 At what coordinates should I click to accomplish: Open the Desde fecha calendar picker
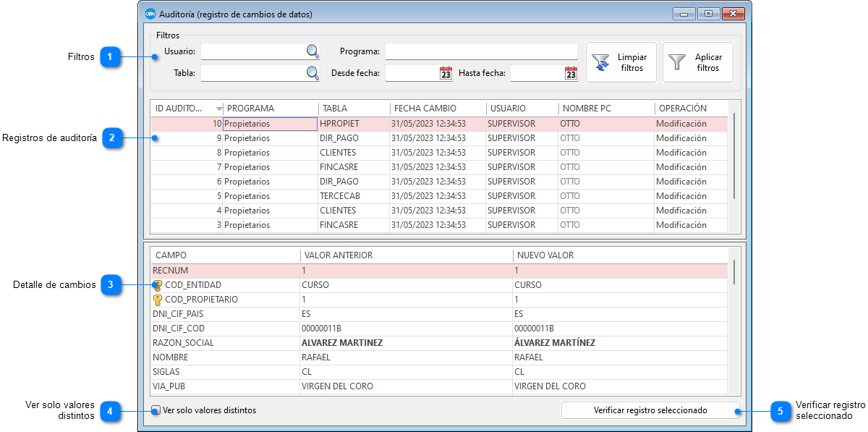pyautogui.click(x=446, y=73)
